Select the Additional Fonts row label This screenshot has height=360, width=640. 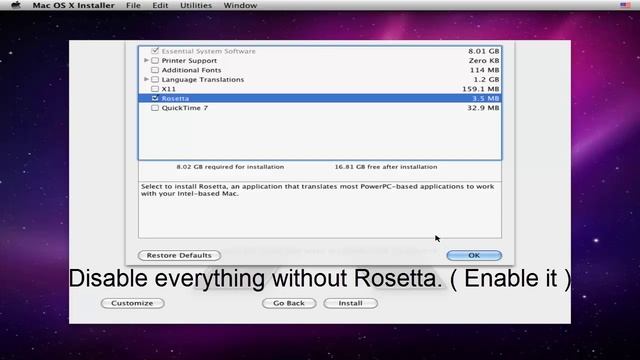(191, 70)
